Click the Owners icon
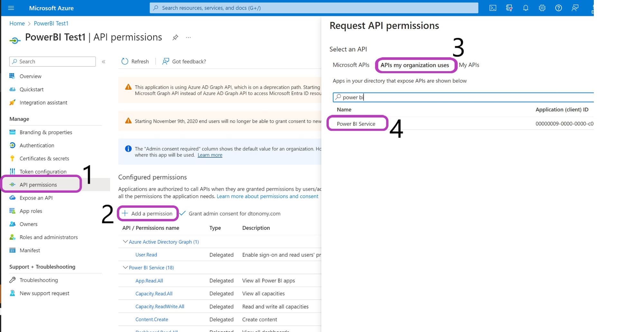This screenshot has height=332, width=644. point(12,224)
